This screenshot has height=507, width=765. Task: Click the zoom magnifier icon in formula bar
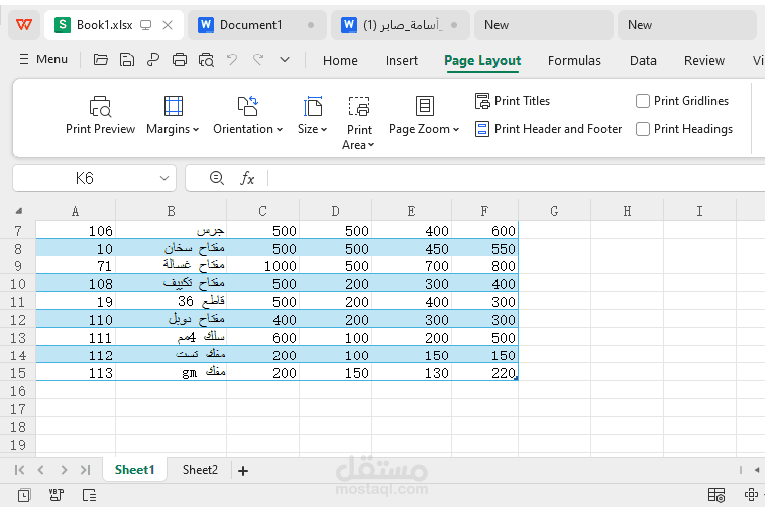coord(217,178)
